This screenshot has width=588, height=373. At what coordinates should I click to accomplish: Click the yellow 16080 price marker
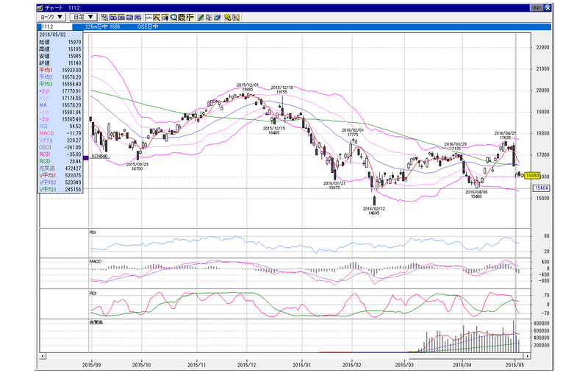[532, 175]
